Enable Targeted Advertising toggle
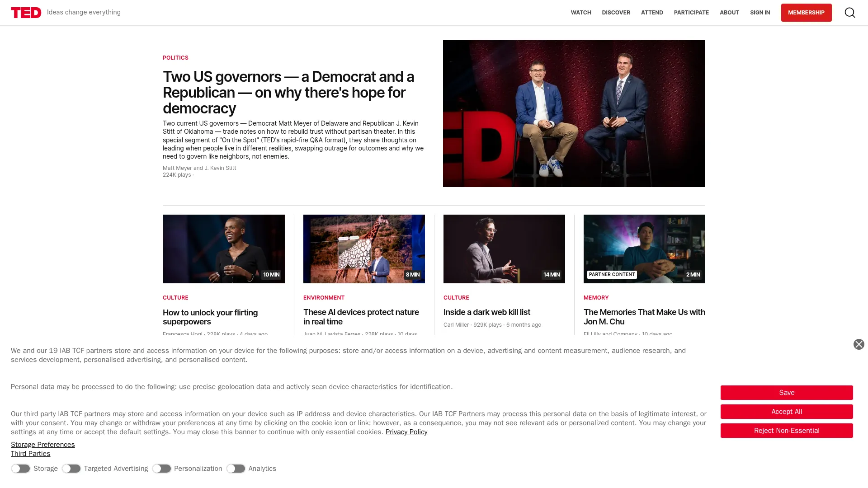The image size is (868, 488). tap(71, 469)
